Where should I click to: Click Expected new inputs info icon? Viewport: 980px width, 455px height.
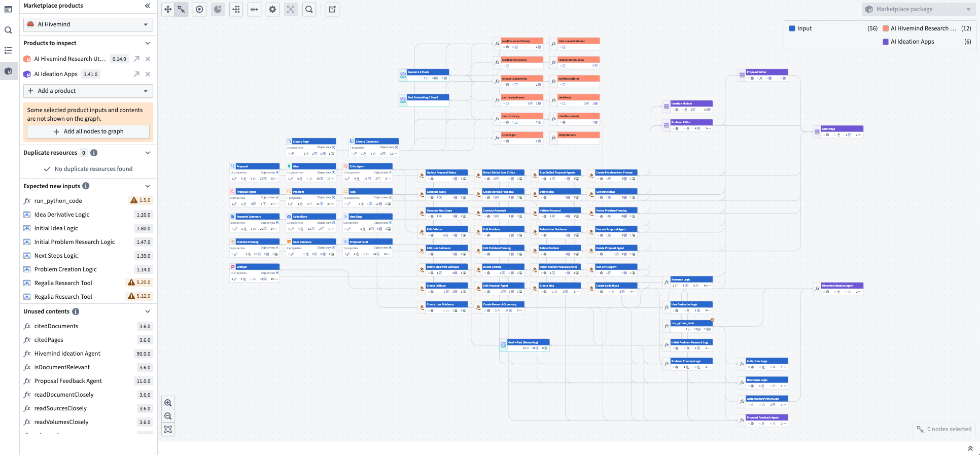coord(86,186)
